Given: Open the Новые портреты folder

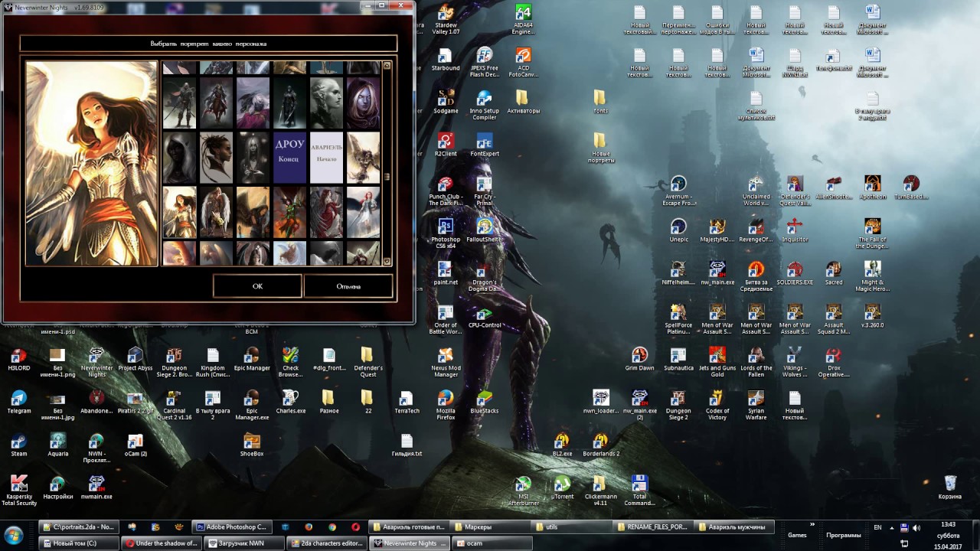Looking at the screenshot, I should [x=600, y=148].
